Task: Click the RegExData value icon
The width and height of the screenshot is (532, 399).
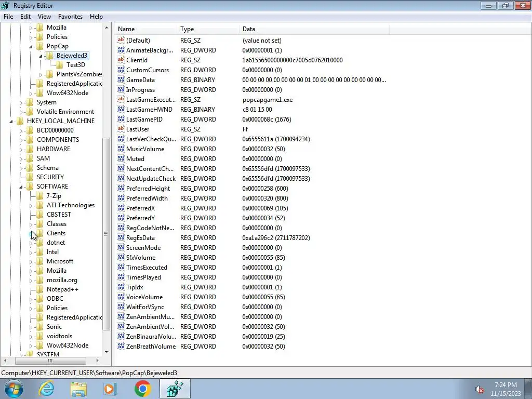Action: tap(121, 237)
